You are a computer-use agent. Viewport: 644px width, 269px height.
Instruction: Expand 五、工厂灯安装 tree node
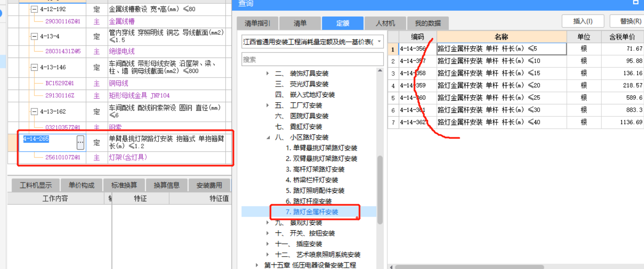268,105
